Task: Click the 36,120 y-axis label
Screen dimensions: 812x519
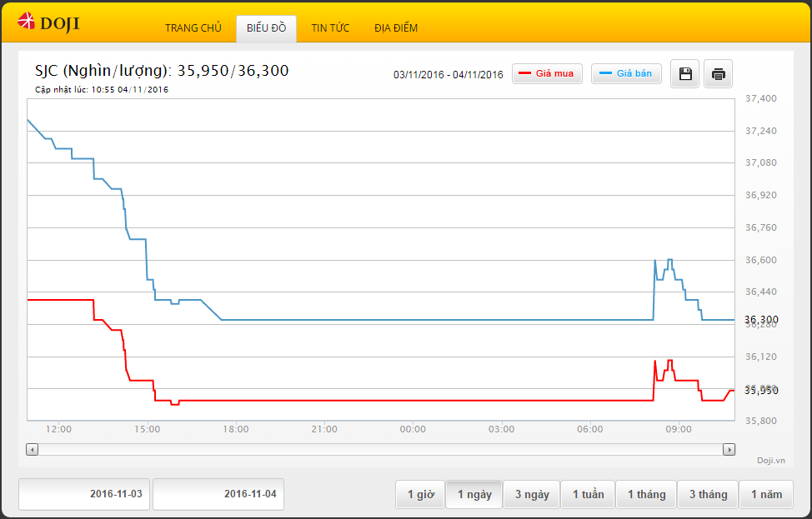Action: (x=761, y=357)
